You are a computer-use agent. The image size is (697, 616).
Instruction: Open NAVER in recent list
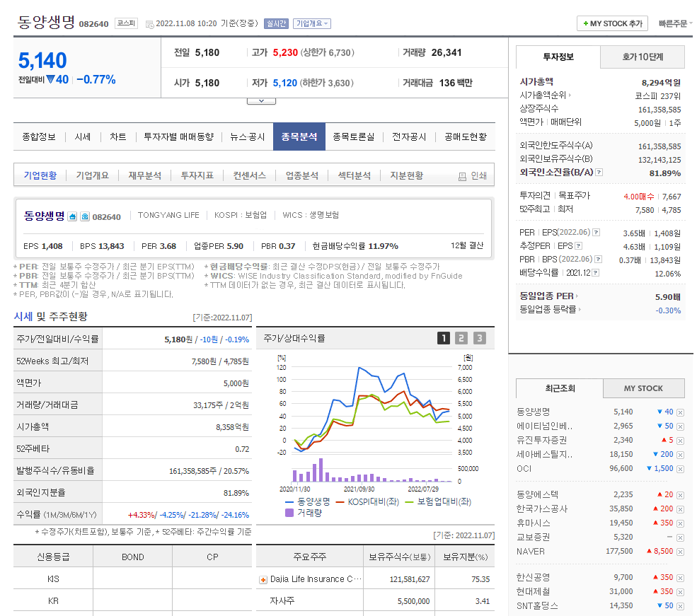[530, 551]
